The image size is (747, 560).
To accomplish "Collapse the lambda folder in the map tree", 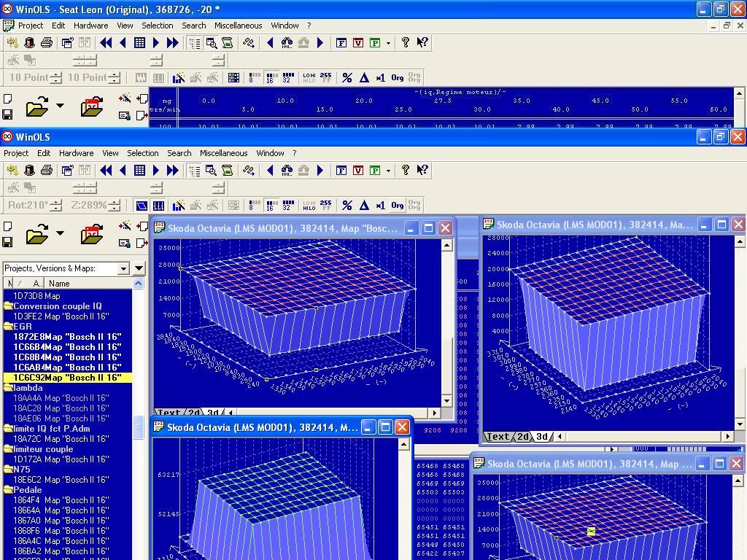I will (8, 388).
